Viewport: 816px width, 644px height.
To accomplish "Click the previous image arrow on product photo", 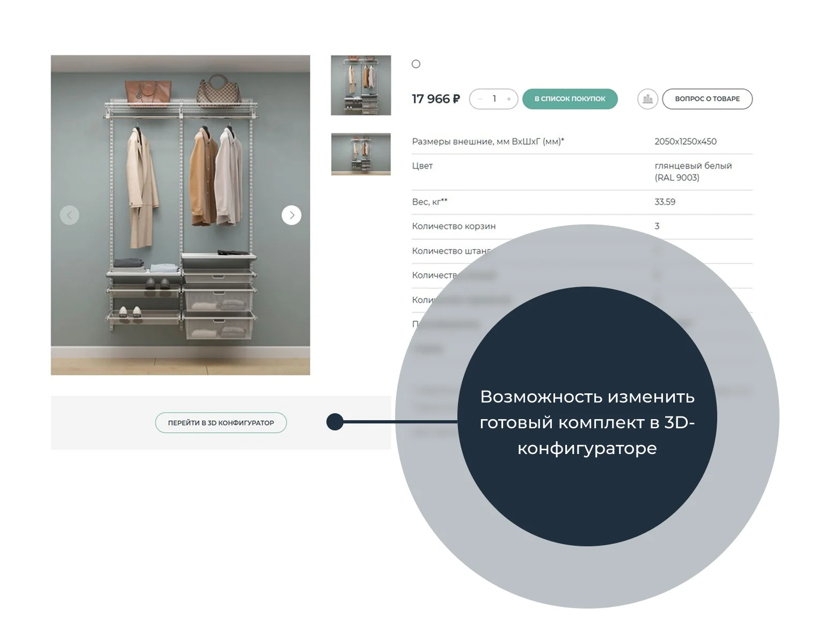I will [x=69, y=215].
